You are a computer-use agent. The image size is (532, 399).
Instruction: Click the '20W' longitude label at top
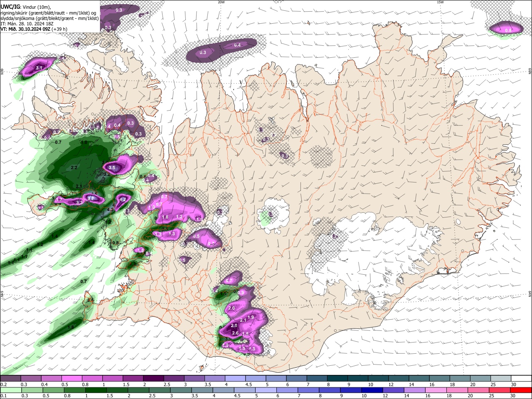tap(221, 2)
